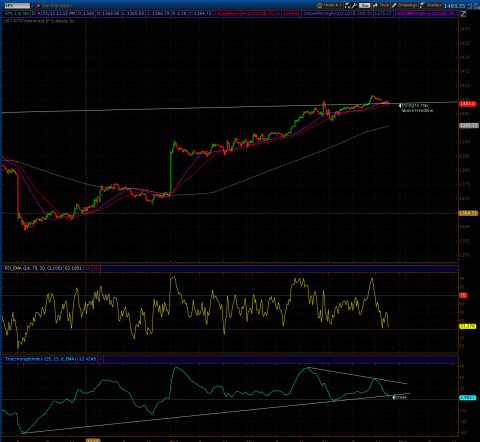The width and height of the screenshot is (480, 442).
Task: Click the chart scale icon right of header
Action: [x=463, y=14]
